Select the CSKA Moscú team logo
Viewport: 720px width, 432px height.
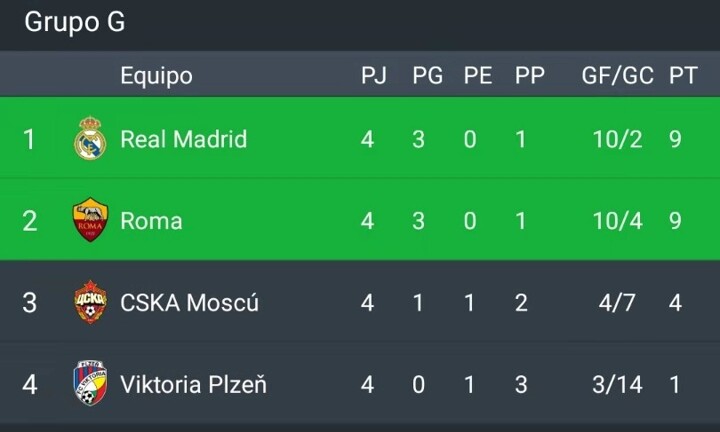(x=90, y=302)
